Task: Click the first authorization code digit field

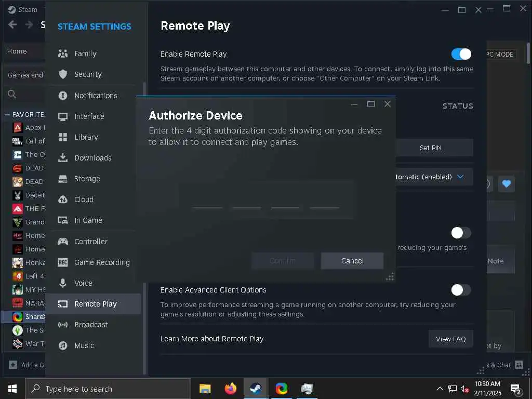Action: click(208, 200)
